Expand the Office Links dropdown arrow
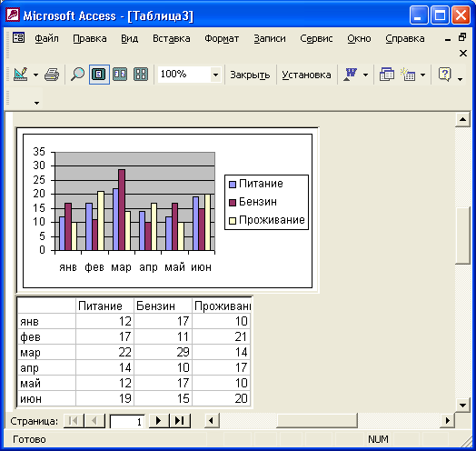476x451 pixels. point(366,75)
